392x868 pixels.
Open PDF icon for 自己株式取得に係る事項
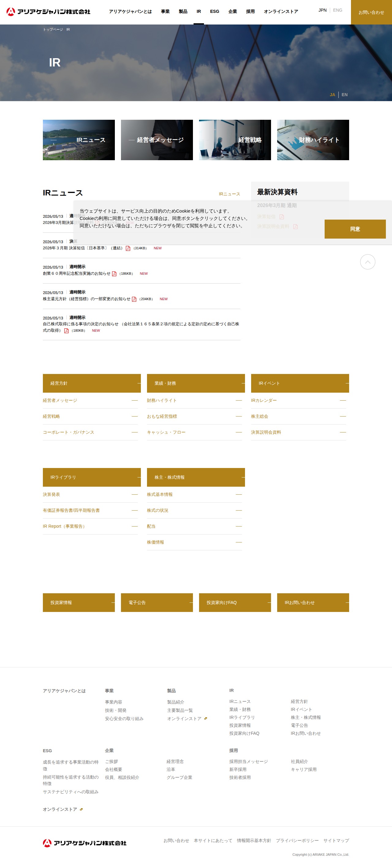(66, 330)
